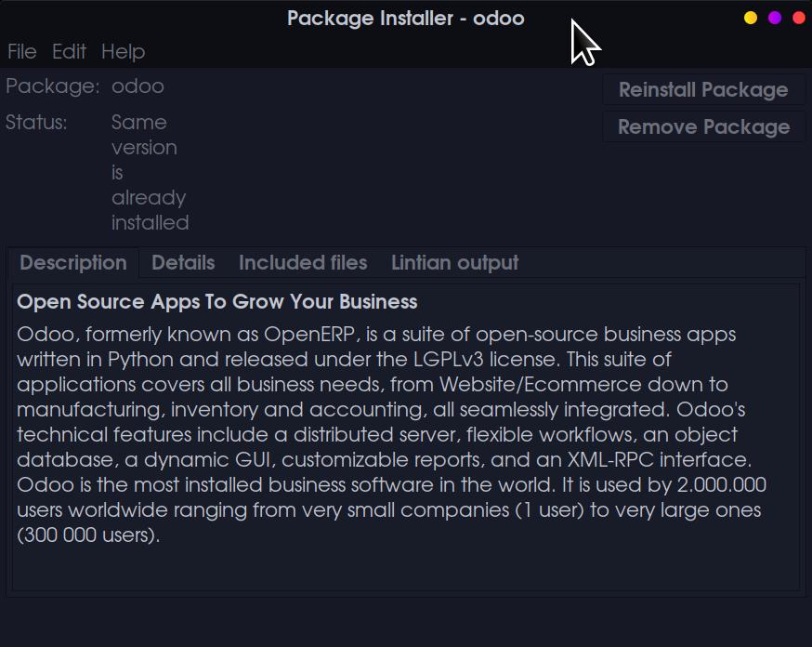Show the Included files tab
This screenshot has height=647, width=812.
tap(303, 263)
